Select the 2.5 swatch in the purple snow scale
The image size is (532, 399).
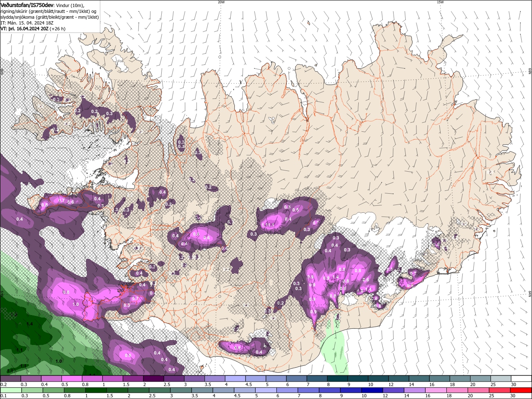[x=174, y=379]
